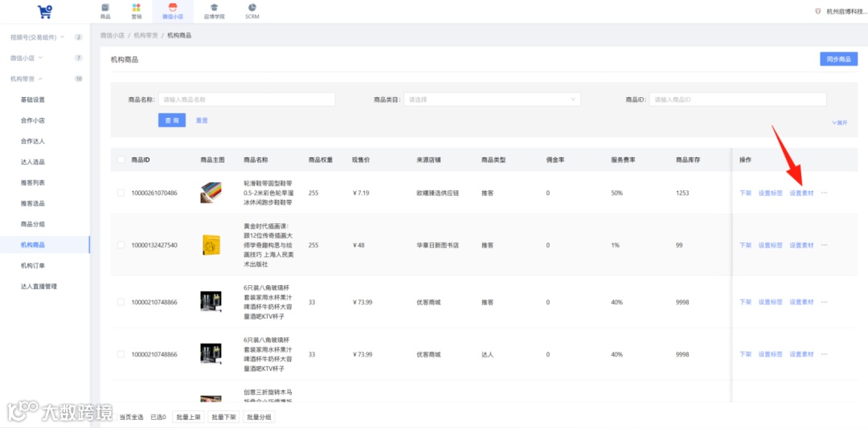
Task: Open 达人直播管理 in the sidebar
Action: tap(39, 287)
